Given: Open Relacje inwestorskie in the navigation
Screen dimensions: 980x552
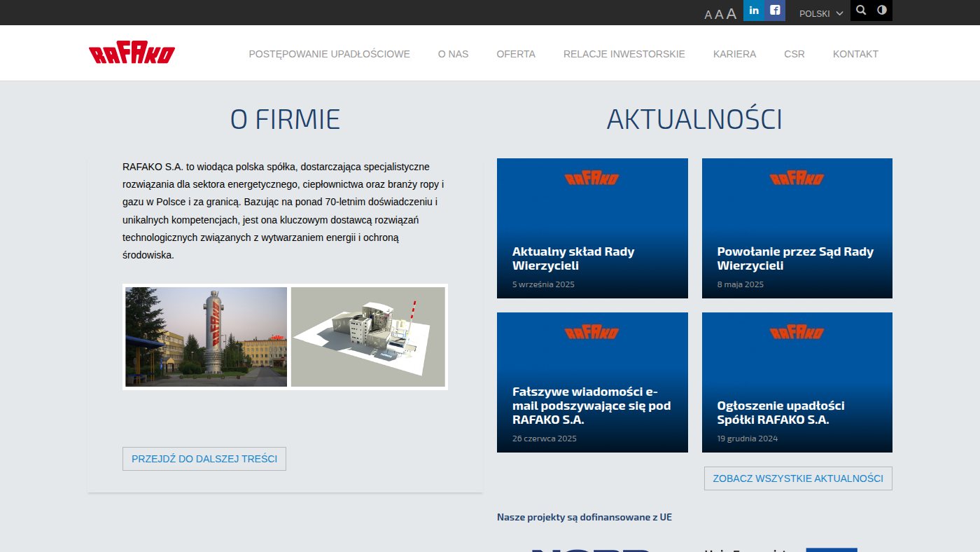Looking at the screenshot, I should [624, 54].
